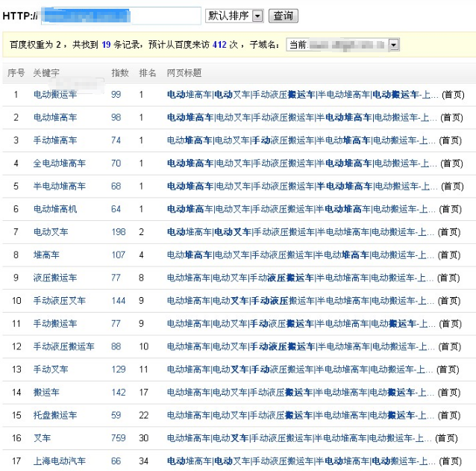Open keyword link 手动液压叉车
This screenshot has width=476, height=471.
pyautogui.click(x=59, y=301)
